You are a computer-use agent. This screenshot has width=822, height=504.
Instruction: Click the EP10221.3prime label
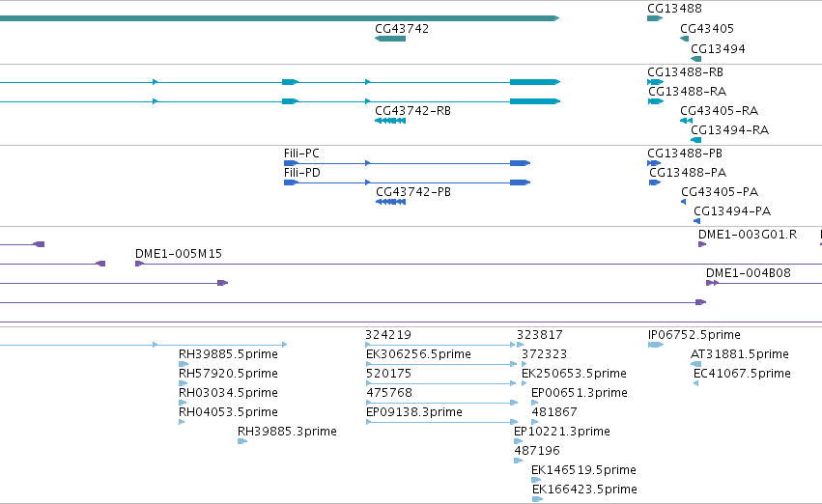click(x=562, y=433)
